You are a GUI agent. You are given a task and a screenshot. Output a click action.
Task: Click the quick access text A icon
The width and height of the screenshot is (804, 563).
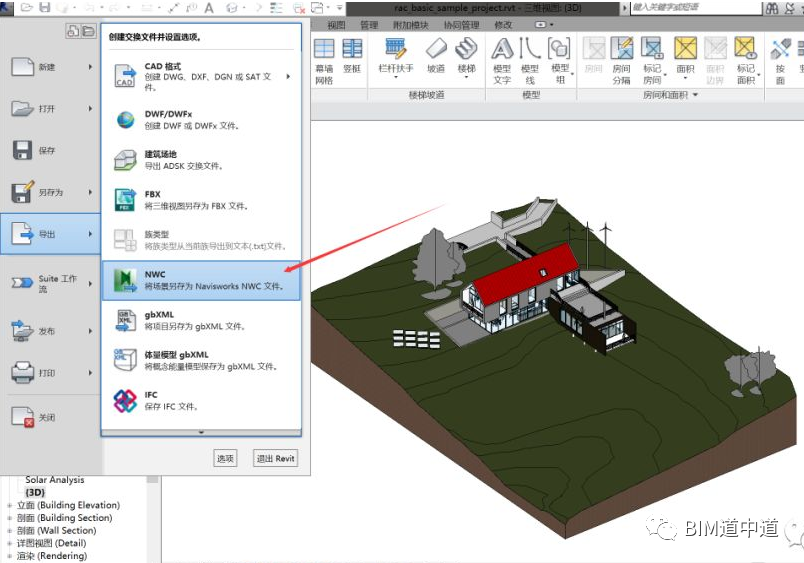[209, 7]
